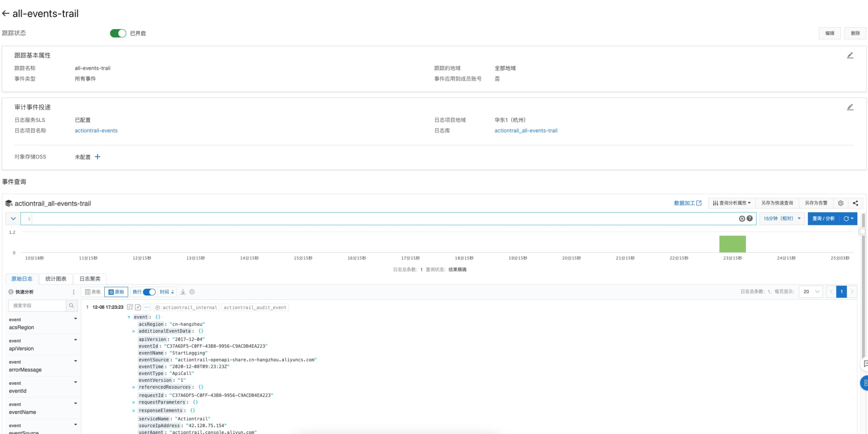This screenshot has height=434, width=868.
Task: Click the actiontrail_audit_event tag
Action: coord(255,307)
